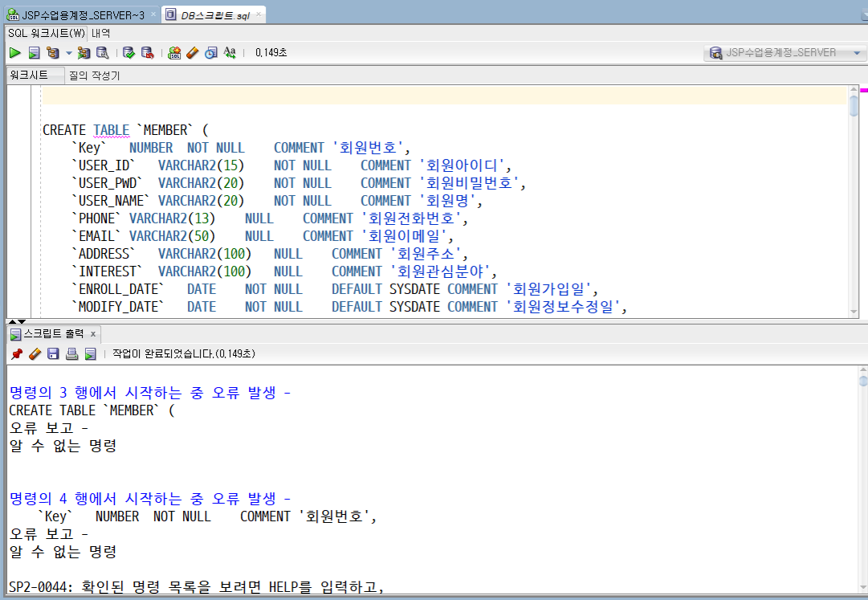Click the collapse arrows on the panel splitter
The height and width of the screenshot is (600, 868).
17,321
